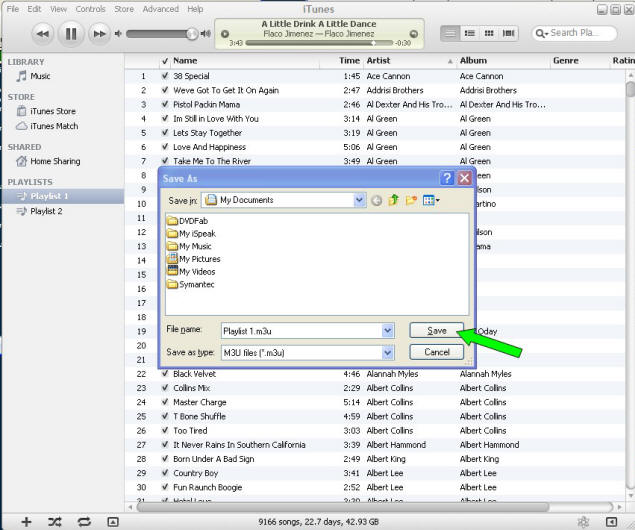Adjust the volume slider knob
This screenshot has width=635, height=530.
[192, 34]
